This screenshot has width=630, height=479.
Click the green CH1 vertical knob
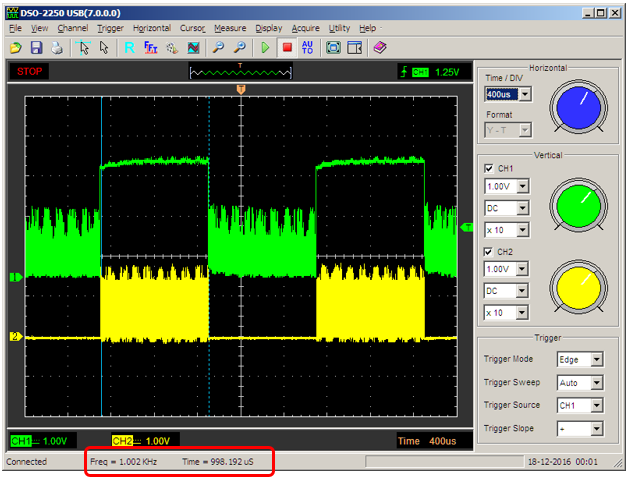[x=578, y=206]
